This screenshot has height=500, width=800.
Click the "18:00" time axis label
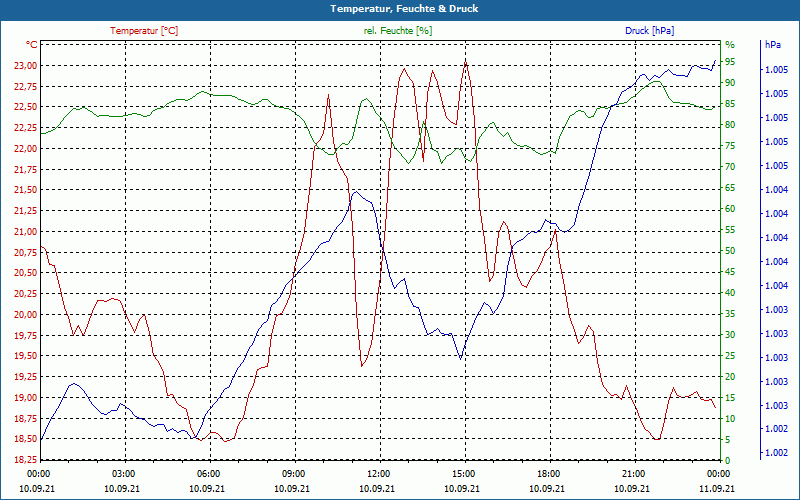pos(548,473)
